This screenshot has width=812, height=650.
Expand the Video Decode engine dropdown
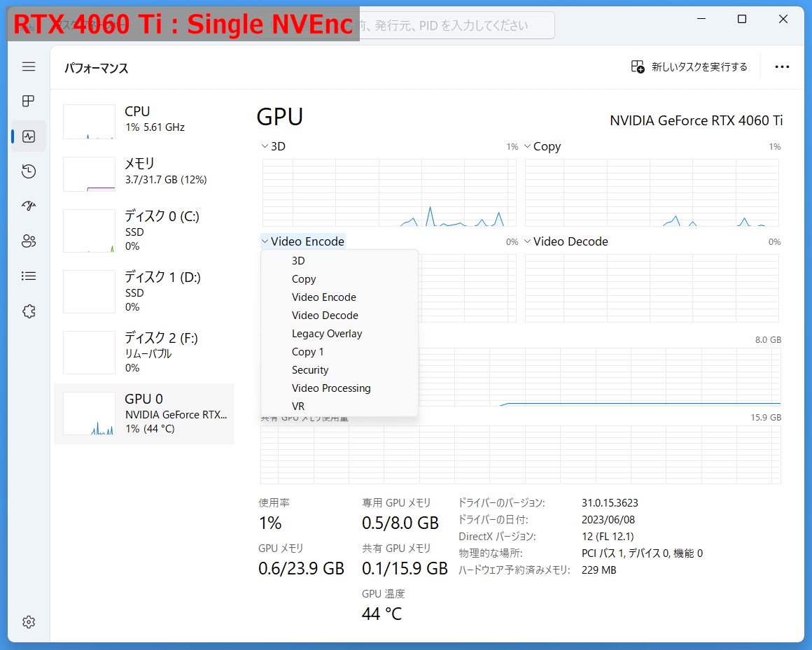[x=566, y=241]
